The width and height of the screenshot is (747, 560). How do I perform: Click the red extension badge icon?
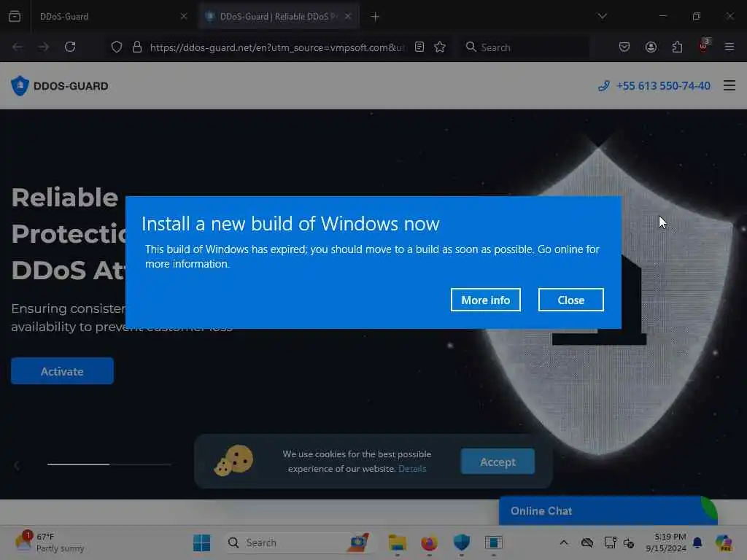coord(704,46)
